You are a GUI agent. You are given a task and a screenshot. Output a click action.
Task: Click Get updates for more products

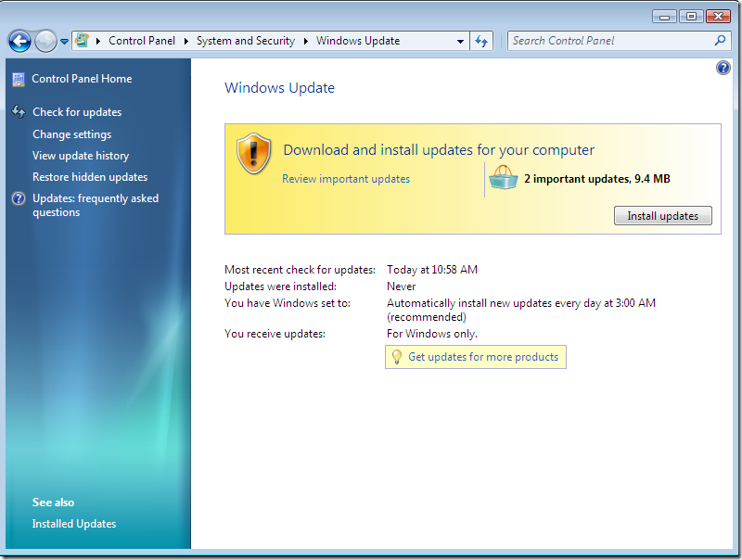point(483,357)
